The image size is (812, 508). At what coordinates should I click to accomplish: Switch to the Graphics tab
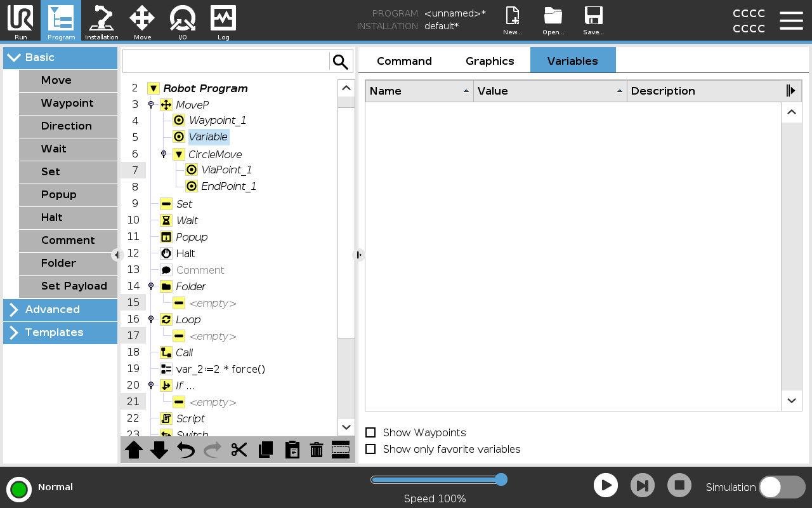click(x=490, y=61)
